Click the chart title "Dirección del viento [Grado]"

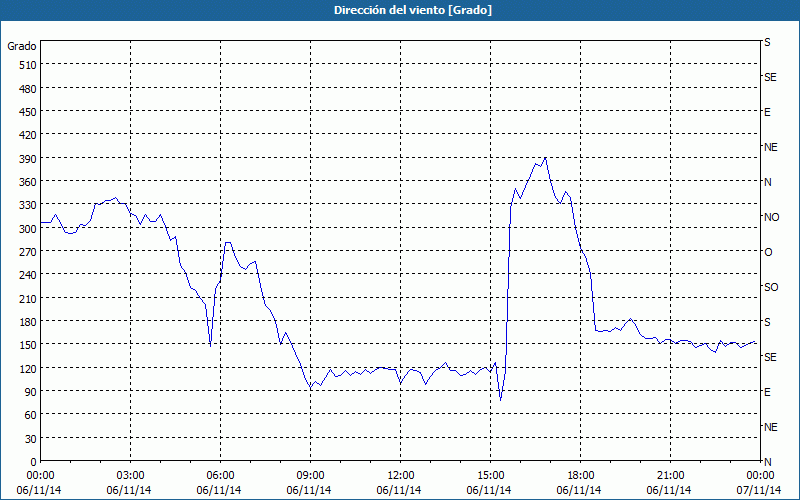pos(413,10)
